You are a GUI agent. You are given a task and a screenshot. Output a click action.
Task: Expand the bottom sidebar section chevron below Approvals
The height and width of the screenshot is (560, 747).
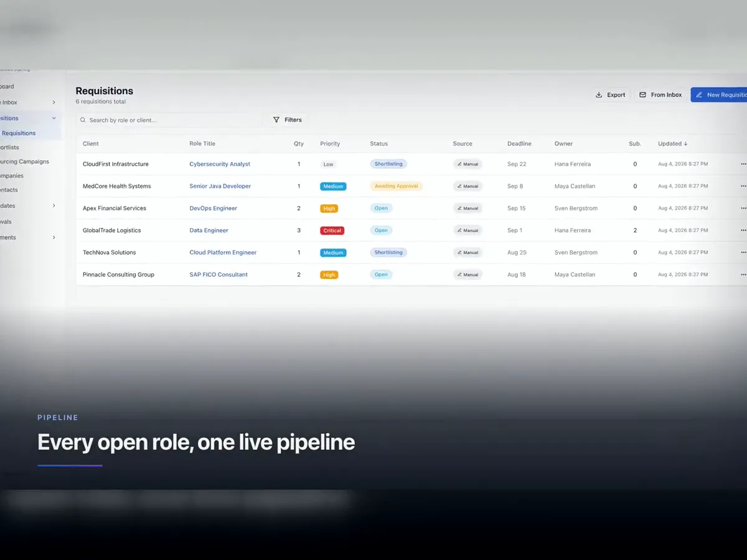coord(54,237)
